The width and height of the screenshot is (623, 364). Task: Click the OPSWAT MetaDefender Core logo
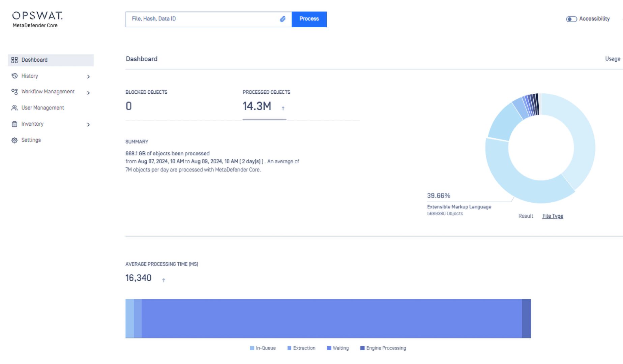(37, 20)
